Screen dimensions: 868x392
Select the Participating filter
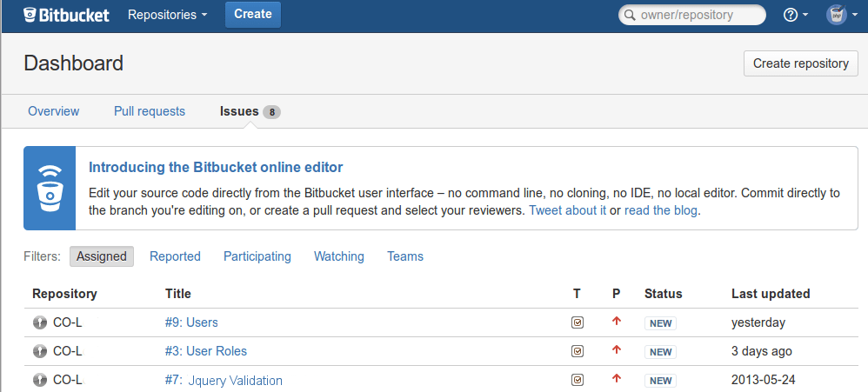click(257, 256)
